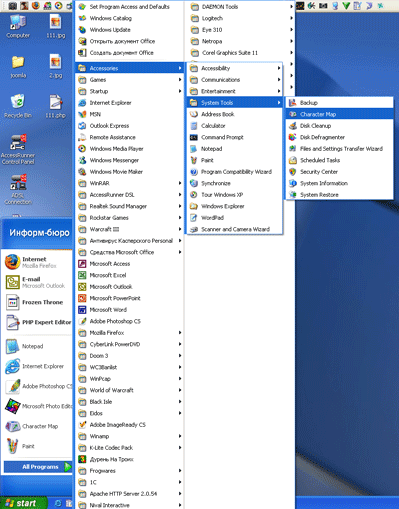Open 111.php file on desktop
Image resolution: width=399 pixels, height=509 pixels.
[x=55, y=106]
